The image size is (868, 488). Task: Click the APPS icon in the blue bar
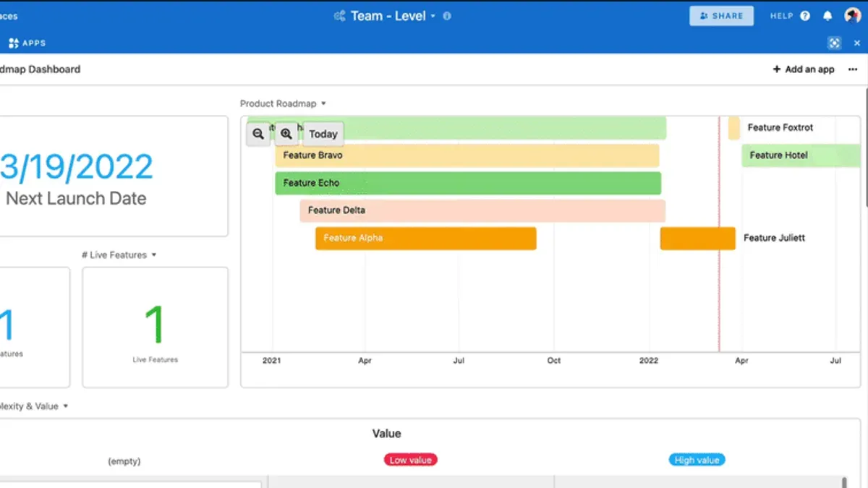pyautogui.click(x=14, y=43)
